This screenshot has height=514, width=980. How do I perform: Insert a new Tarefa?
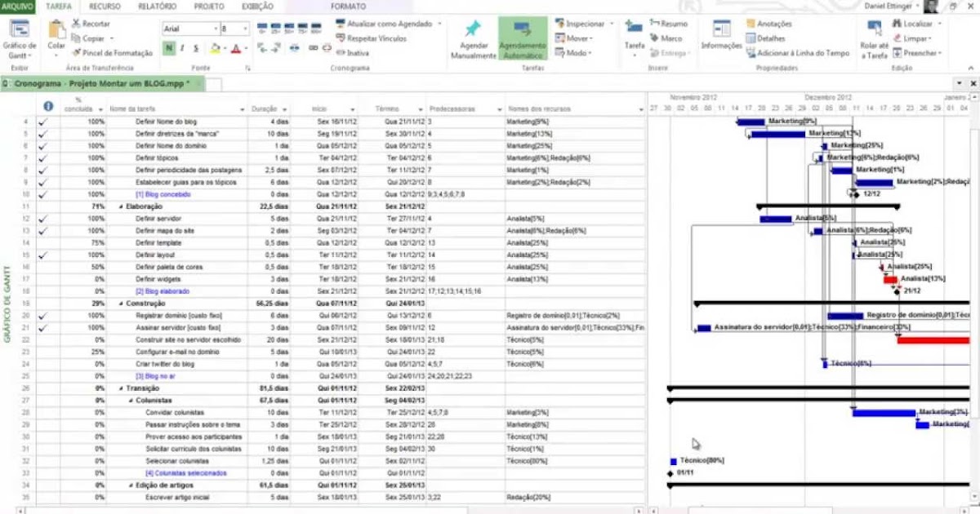[x=635, y=34]
